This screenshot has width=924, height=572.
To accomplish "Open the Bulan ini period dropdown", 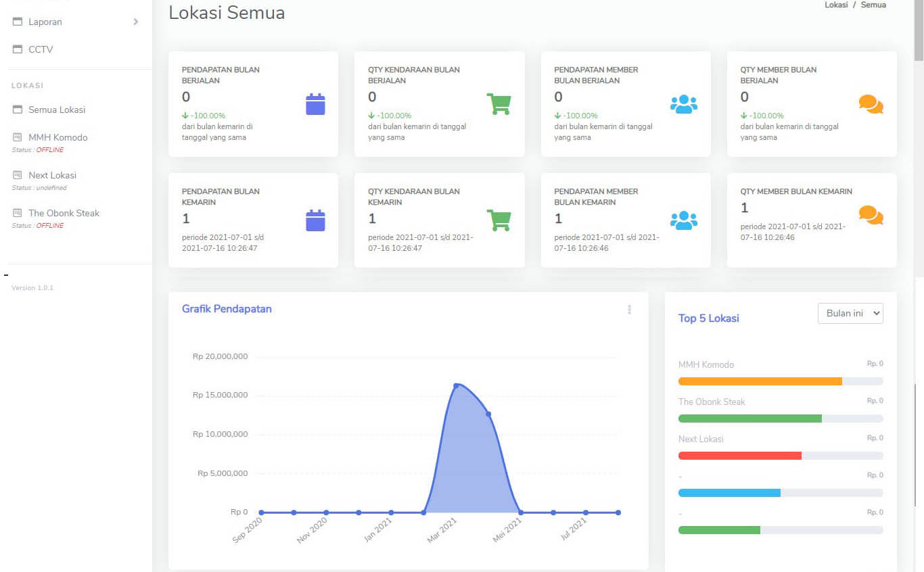I will (x=850, y=313).
